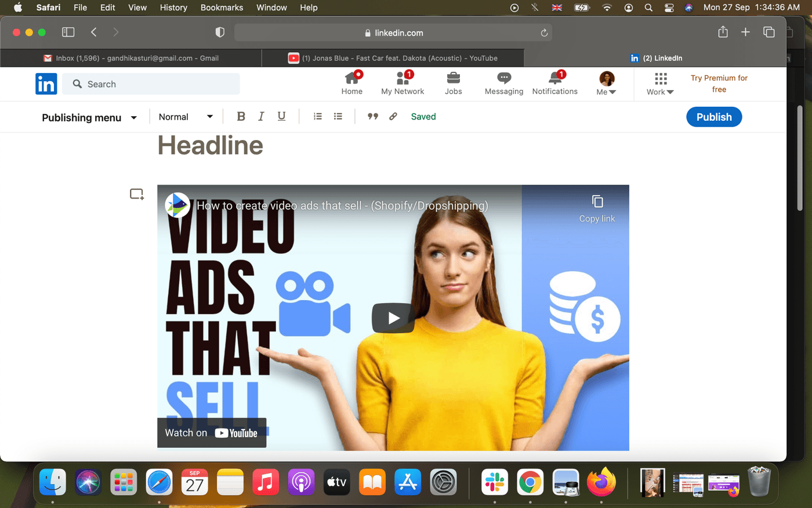Check your Notifications
The image size is (812, 508).
(x=554, y=84)
